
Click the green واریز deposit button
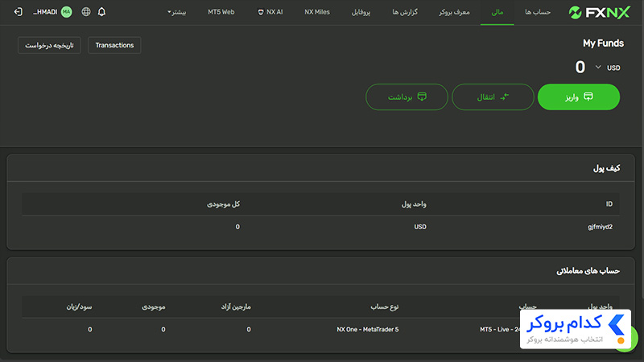point(579,97)
